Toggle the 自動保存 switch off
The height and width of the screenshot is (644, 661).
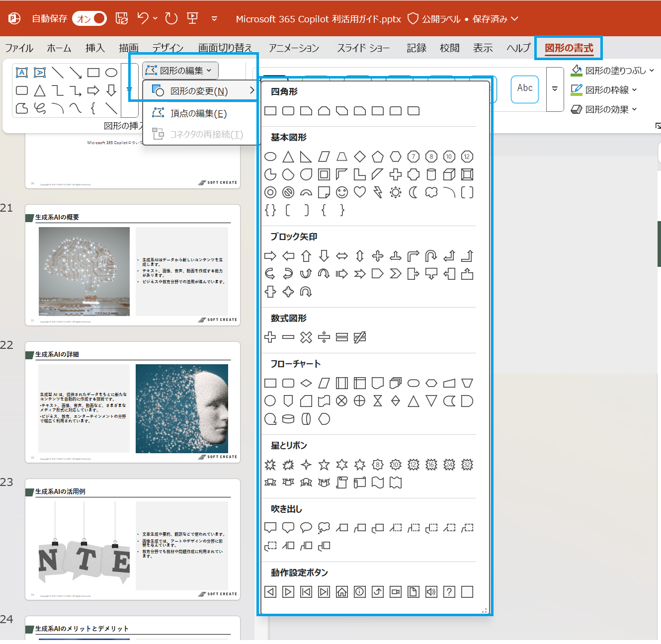(x=89, y=18)
